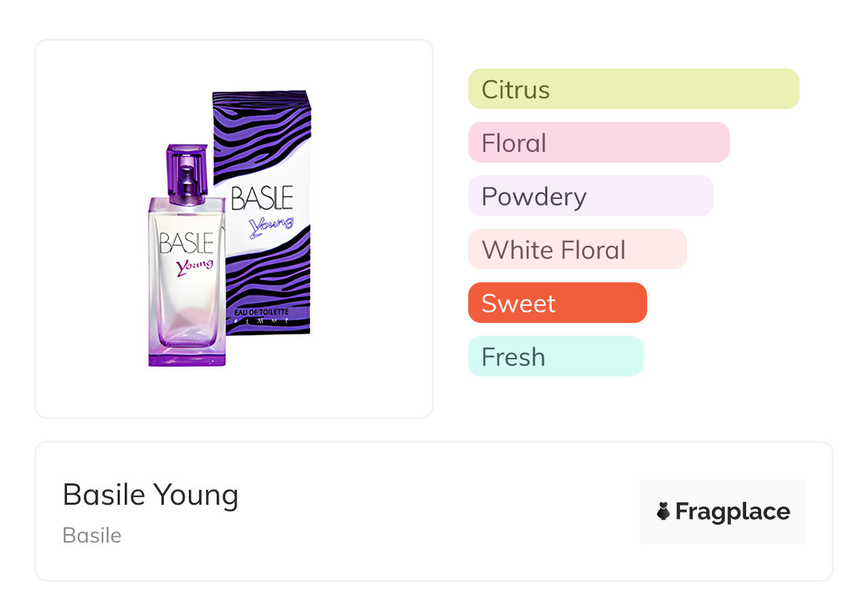The image size is (868, 616).
Task: Pick the White Floral accord bar
Action: (577, 250)
